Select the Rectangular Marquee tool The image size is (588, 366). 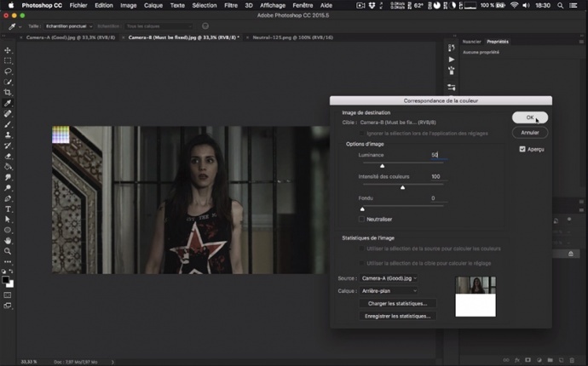[8, 61]
